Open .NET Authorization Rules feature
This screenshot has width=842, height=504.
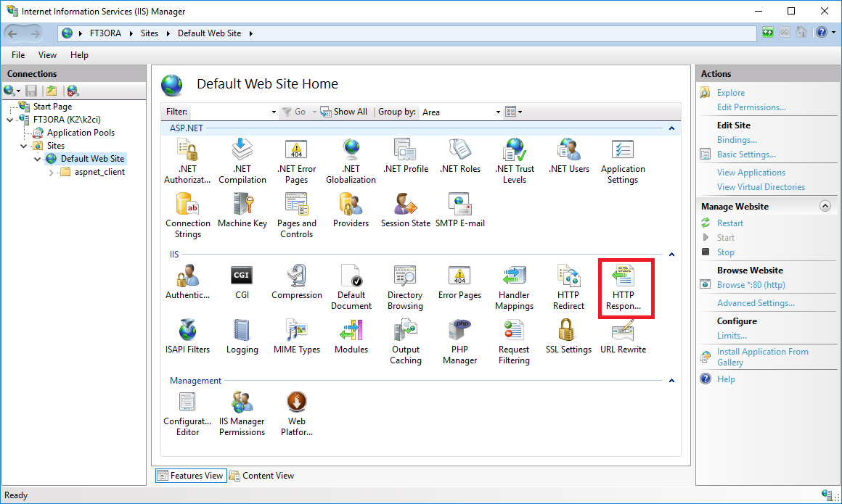click(187, 160)
